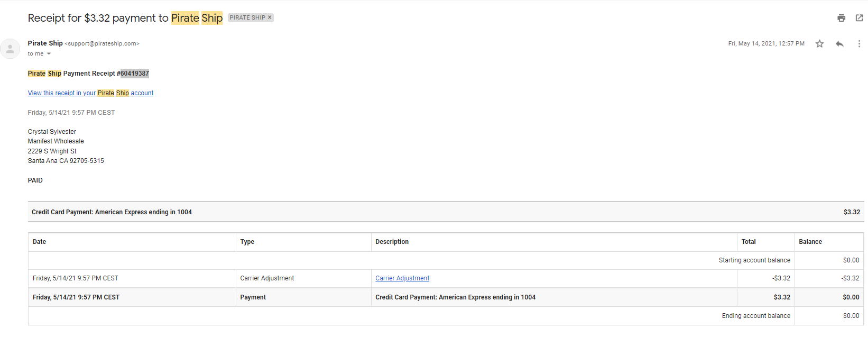This screenshot has width=868, height=337.
Task: Expand recipient details arrow next to 'to me'
Action: coord(49,54)
